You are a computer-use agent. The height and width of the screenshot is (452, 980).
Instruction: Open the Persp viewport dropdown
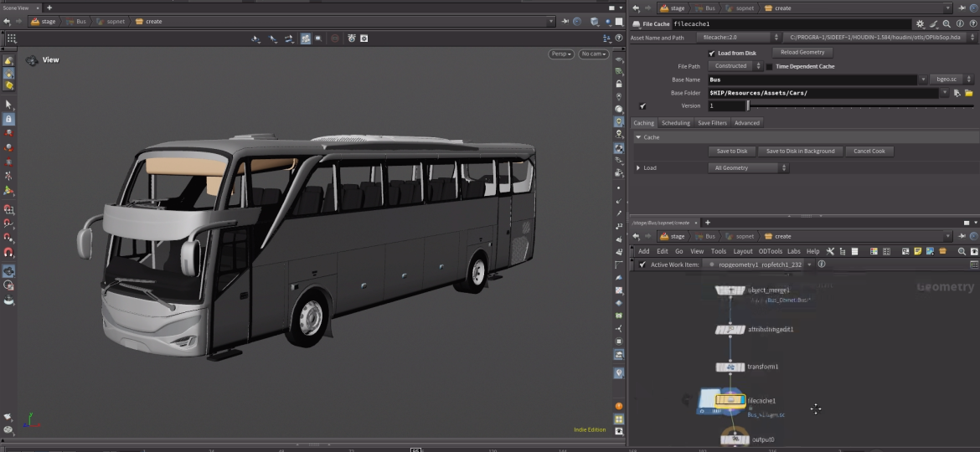[561, 54]
